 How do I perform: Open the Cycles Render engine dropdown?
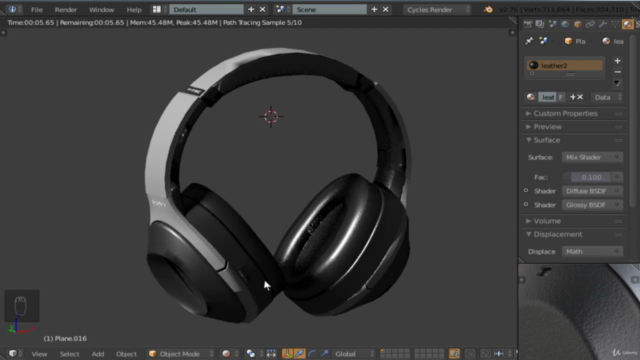click(438, 9)
